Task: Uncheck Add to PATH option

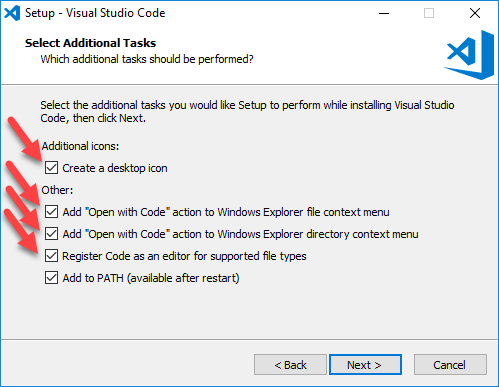Action: (51, 278)
